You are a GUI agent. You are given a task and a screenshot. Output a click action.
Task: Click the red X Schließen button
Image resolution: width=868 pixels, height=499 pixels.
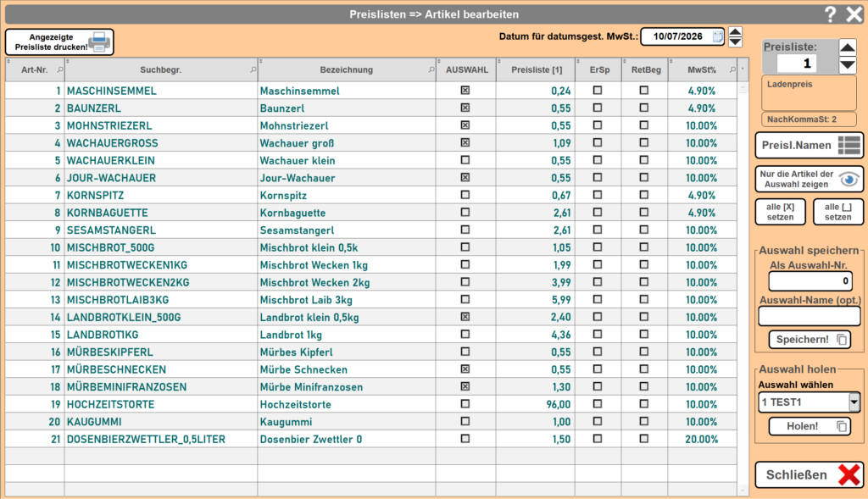click(x=809, y=474)
